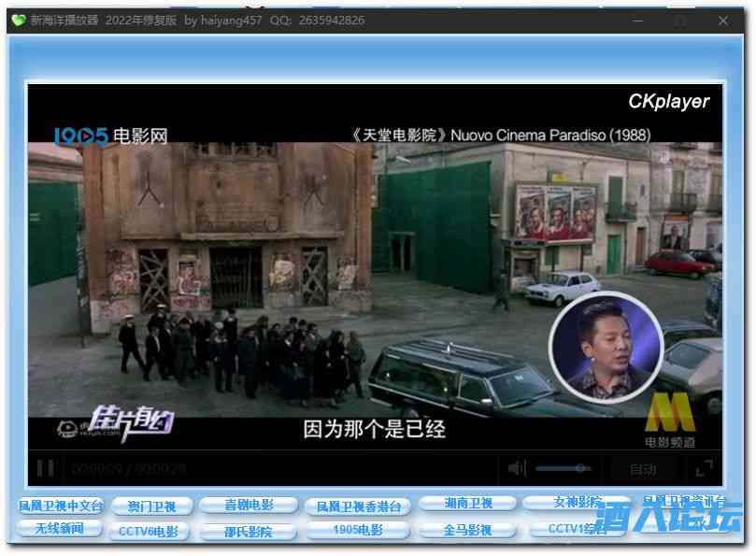Click the green heart app icon in title bar
This screenshot has width=756, height=556.
[19, 21]
